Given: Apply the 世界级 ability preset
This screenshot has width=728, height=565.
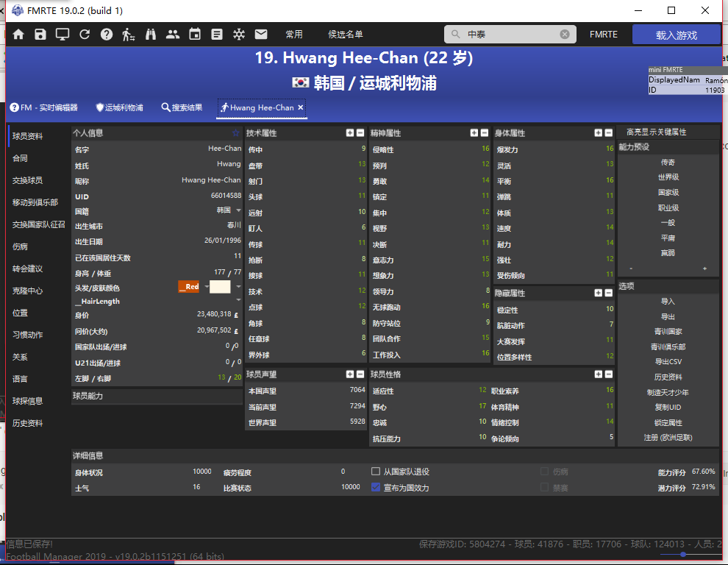Looking at the screenshot, I should pos(668,177).
